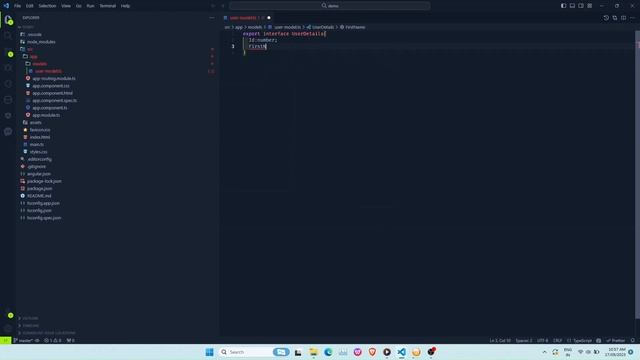Open README.md file
The height and width of the screenshot is (360, 640).
39,196
